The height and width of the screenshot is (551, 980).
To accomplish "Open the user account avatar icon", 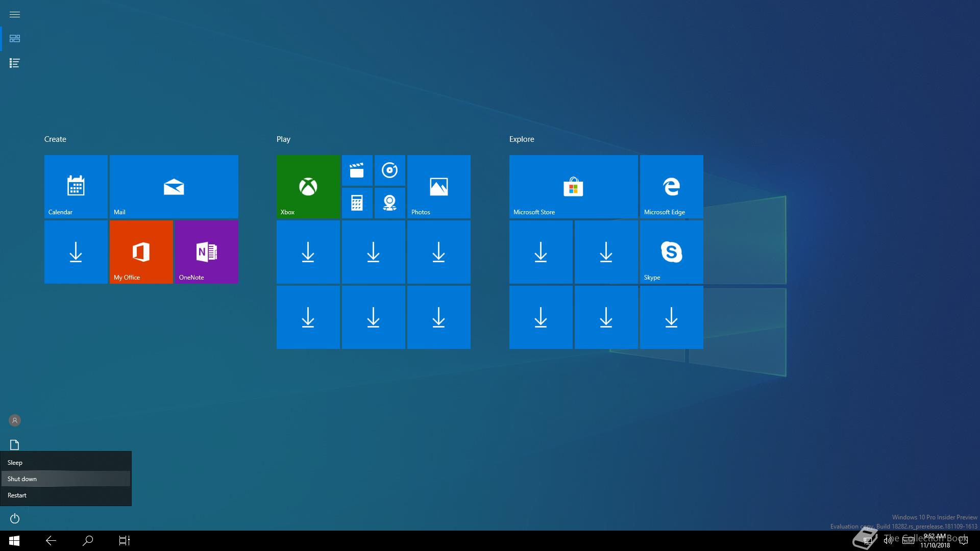I will click(15, 420).
